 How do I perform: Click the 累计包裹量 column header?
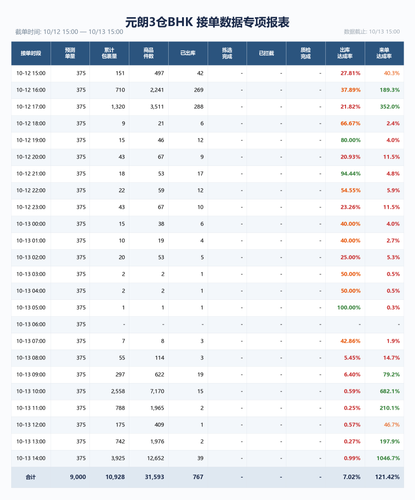point(109,53)
